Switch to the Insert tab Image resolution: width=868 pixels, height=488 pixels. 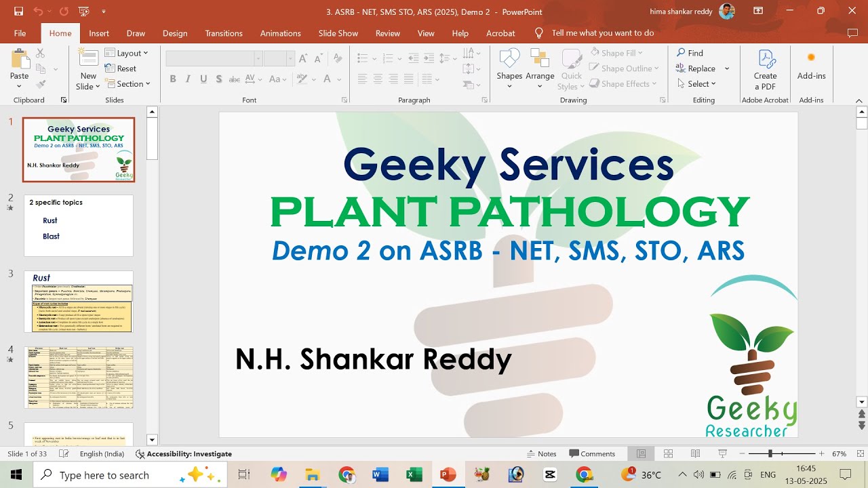pyautogui.click(x=99, y=33)
